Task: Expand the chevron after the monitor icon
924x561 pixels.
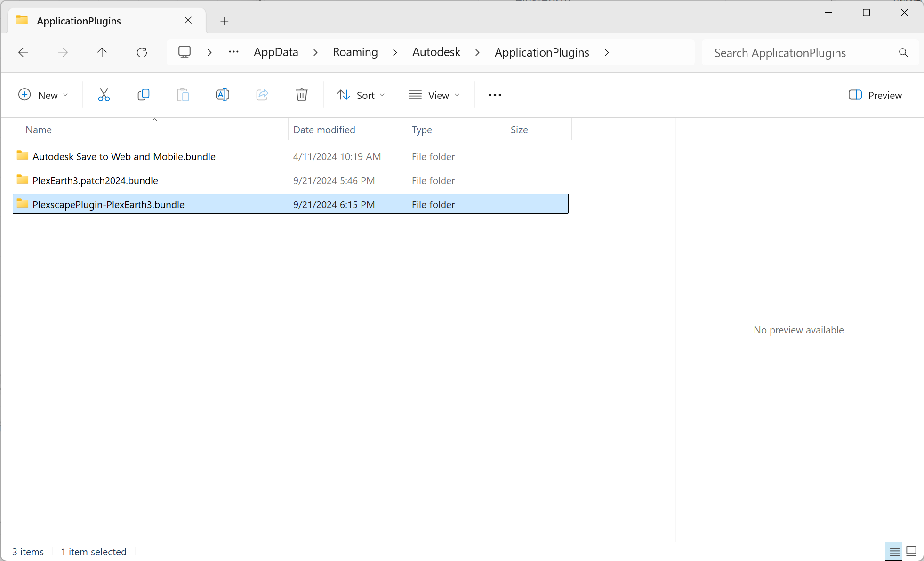Action: click(x=209, y=52)
